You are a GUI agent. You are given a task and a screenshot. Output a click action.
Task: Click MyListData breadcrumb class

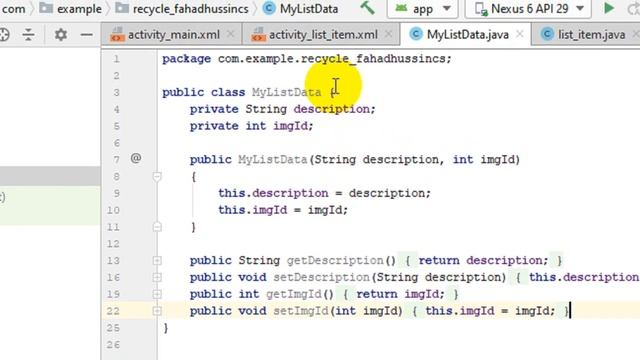[300, 9]
